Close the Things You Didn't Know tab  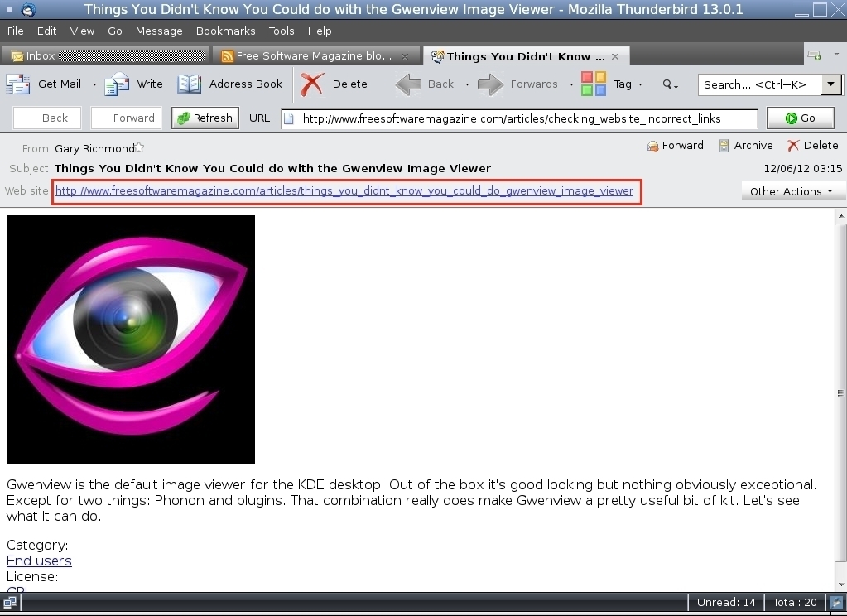click(x=614, y=56)
